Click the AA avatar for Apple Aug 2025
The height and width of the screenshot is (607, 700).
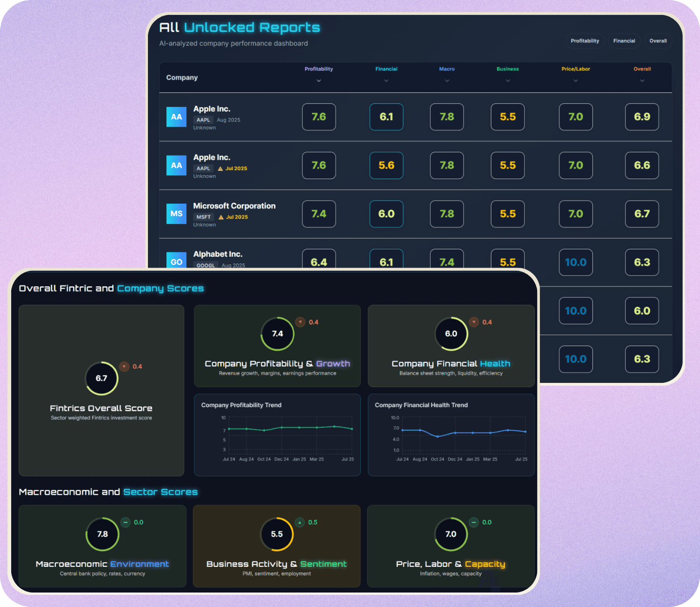pyautogui.click(x=176, y=117)
